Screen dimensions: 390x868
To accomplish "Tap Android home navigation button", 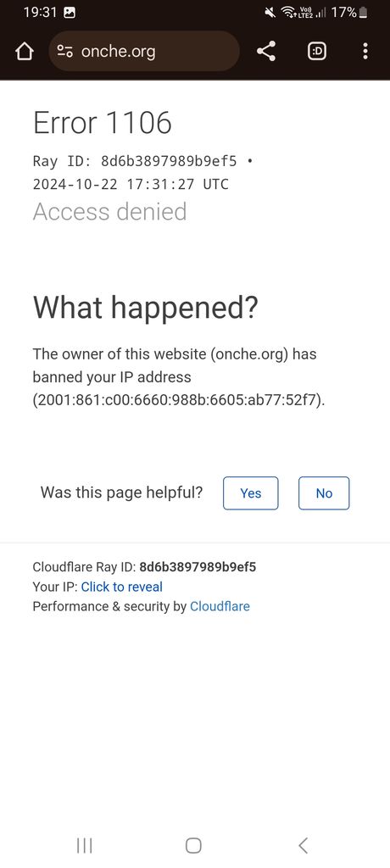I will pyautogui.click(x=193, y=845).
